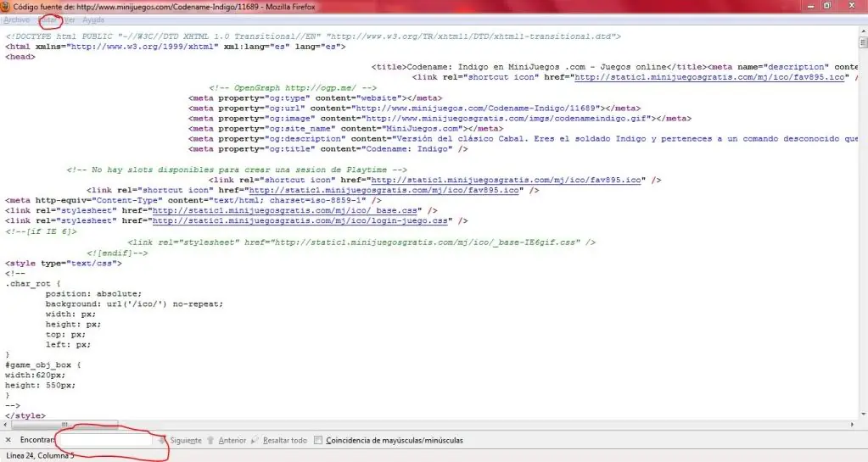The image size is (868, 462).
Task: Close the Mozilla Firefox source window
Action: pyautogui.click(x=852, y=6)
